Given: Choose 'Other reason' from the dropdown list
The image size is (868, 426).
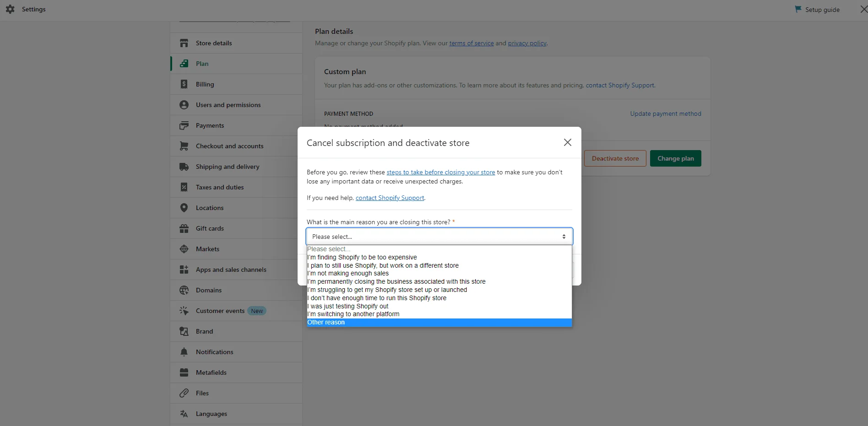Looking at the screenshot, I should coord(439,323).
